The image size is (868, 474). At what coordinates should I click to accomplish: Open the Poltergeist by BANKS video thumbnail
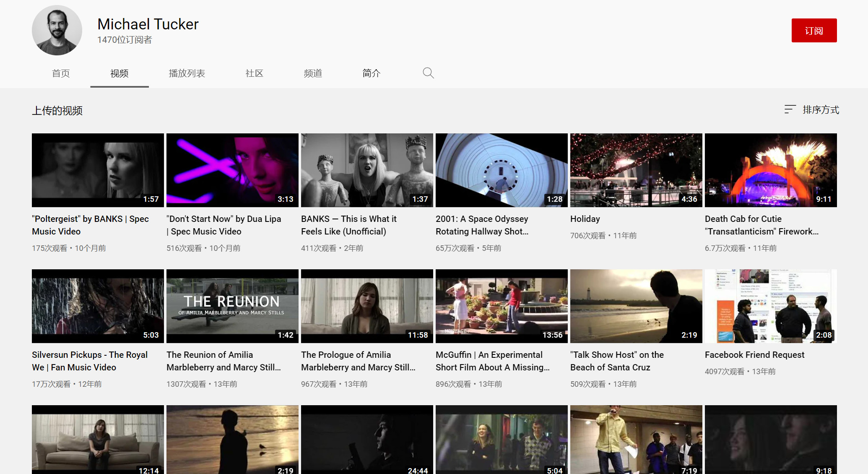coord(98,170)
